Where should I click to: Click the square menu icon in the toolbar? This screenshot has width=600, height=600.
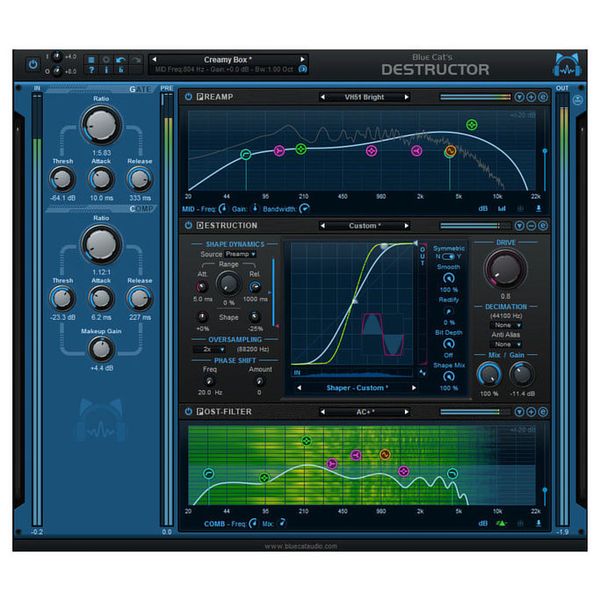(x=91, y=60)
